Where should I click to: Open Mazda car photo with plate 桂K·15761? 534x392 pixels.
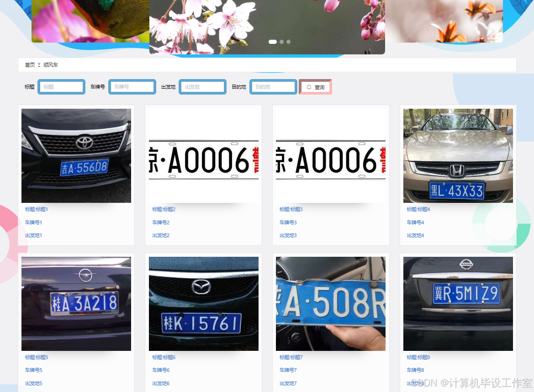coord(204,304)
